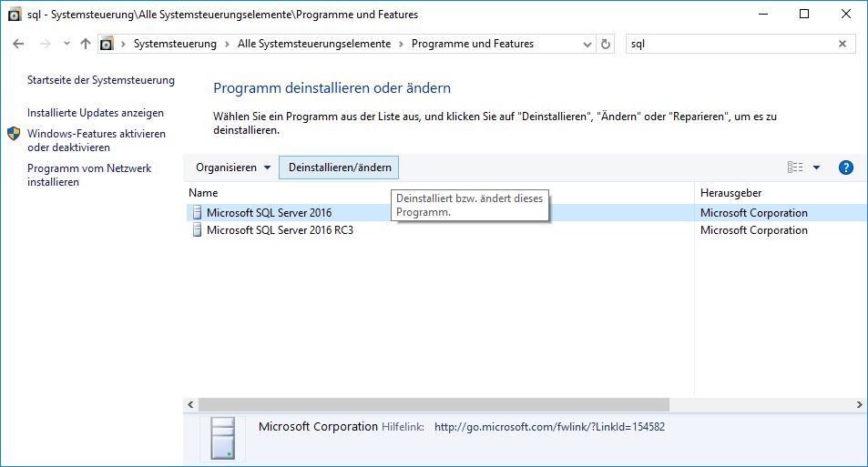This screenshot has width=868, height=467.
Task: Sort the list by Herausgeber column
Action: click(x=730, y=193)
